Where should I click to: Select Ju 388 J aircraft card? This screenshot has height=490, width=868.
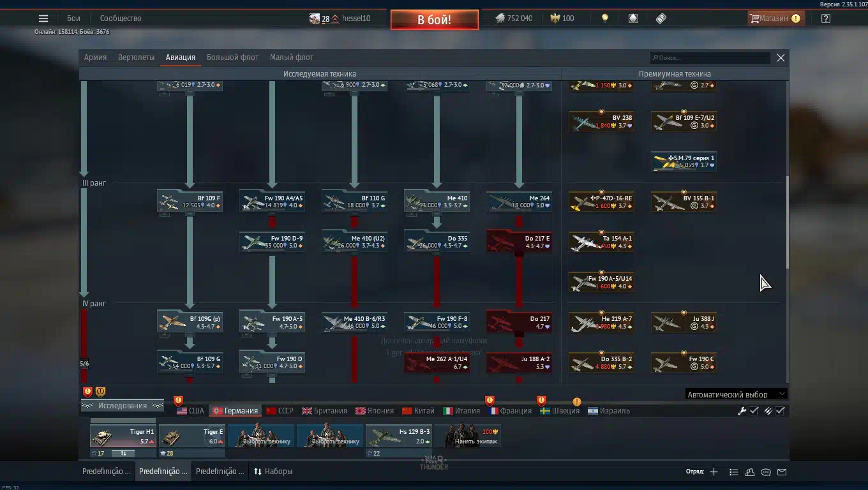click(x=684, y=322)
